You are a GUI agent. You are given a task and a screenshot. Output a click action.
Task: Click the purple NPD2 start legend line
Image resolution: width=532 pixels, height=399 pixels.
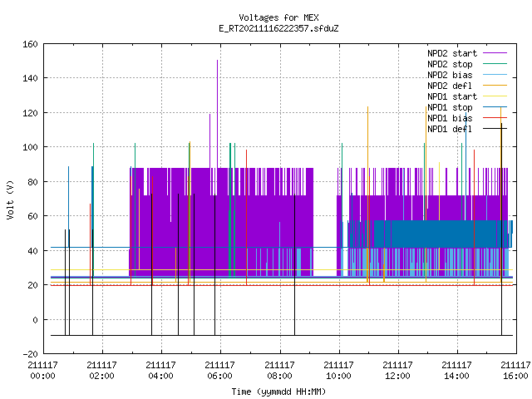point(495,53)
